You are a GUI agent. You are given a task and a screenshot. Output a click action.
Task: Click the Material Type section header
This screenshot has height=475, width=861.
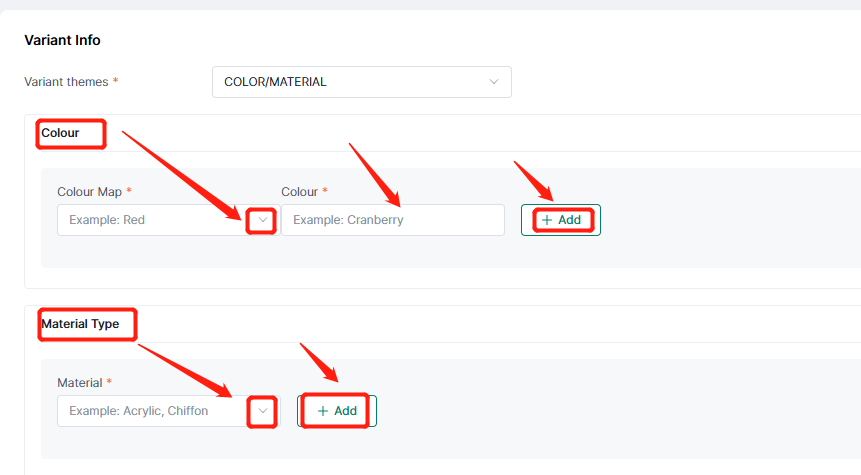click(x=80, y=324)
